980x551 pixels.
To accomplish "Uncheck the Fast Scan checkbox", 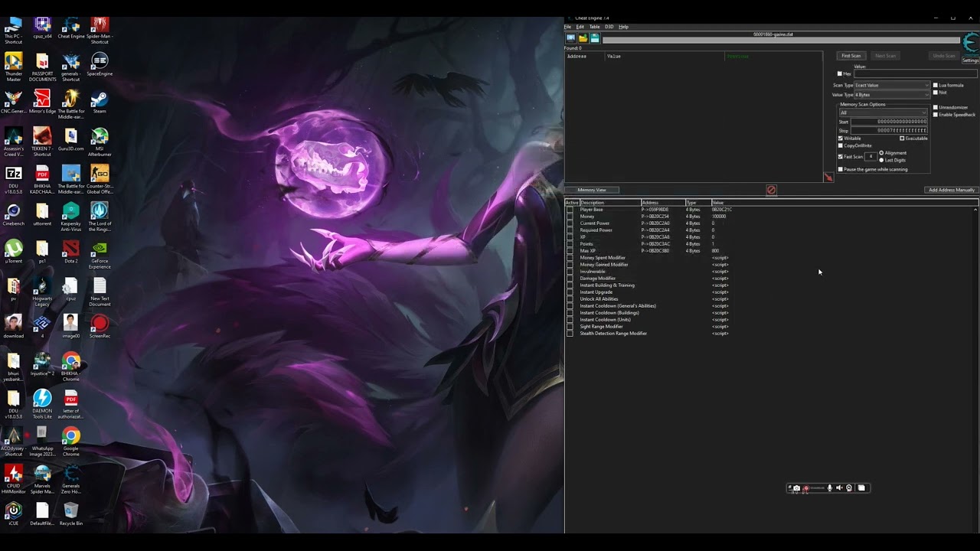I will [841, 157].
